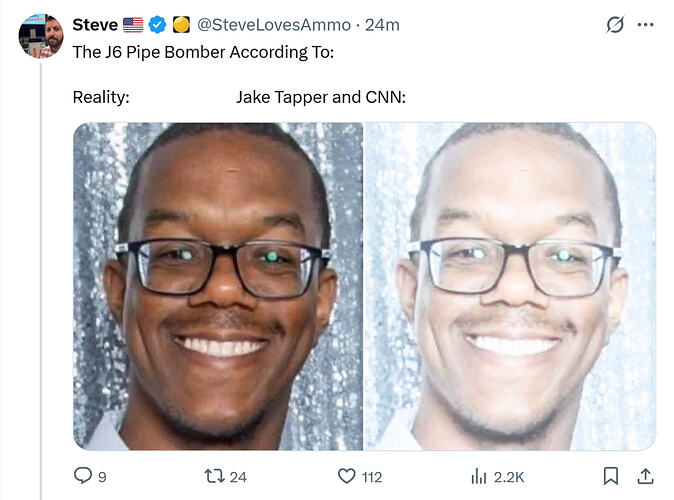
Task: Click the reply count 9
Action: 102,477
